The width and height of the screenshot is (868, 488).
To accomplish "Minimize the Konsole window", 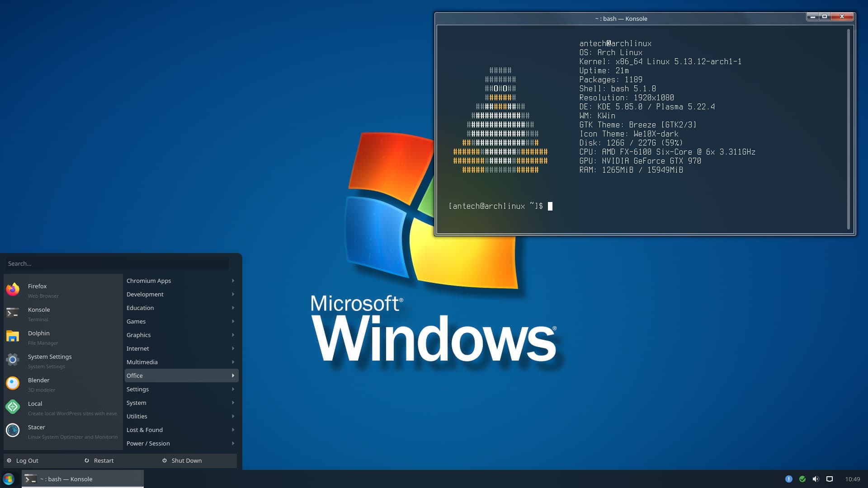I will point(813,17).
